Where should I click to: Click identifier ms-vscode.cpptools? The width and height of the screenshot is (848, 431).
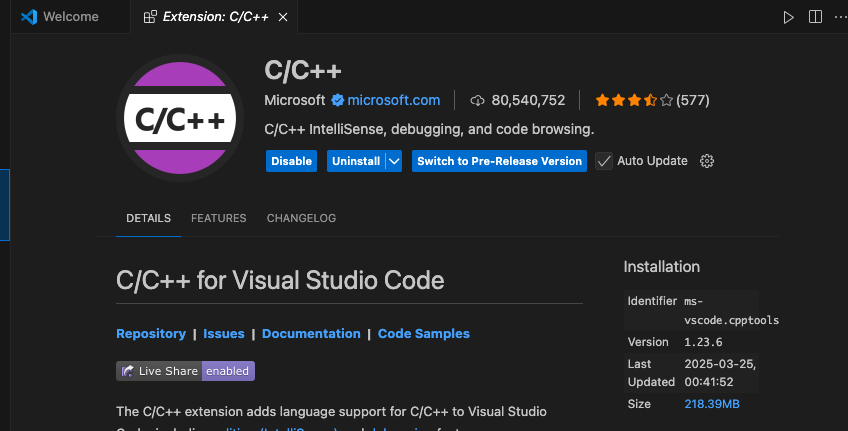[731, 310]
